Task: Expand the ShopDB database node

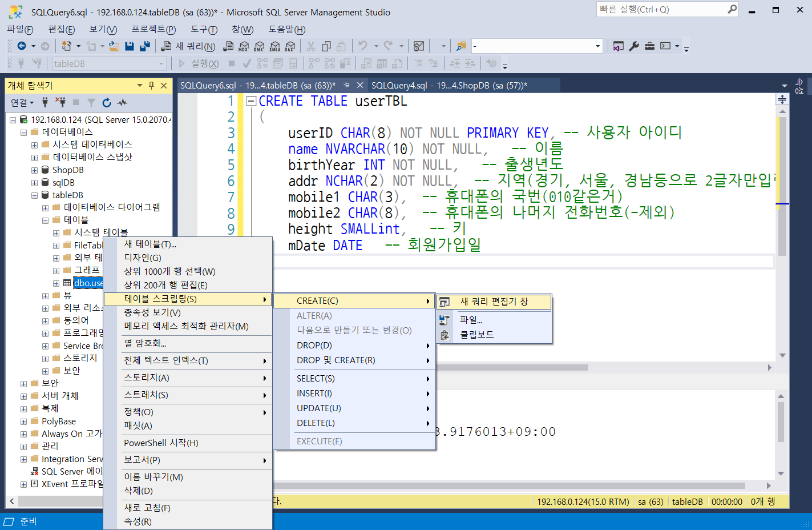Action: pyautogui.click(x=34, y=170)
